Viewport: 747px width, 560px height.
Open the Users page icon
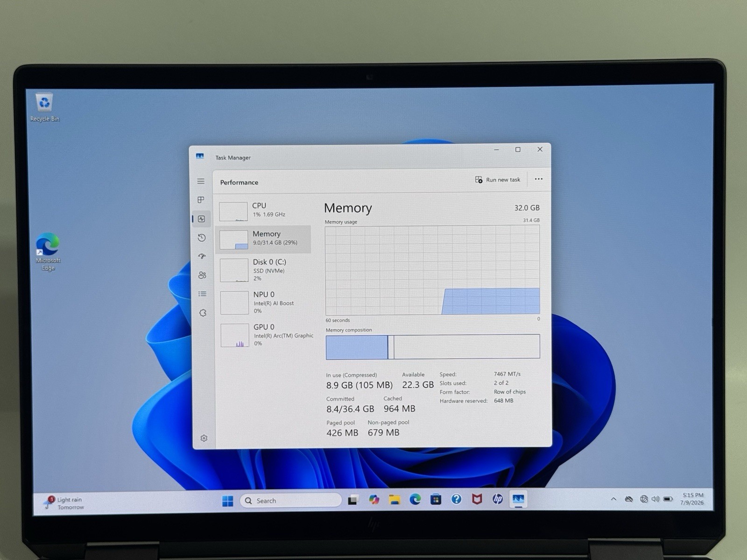202,275
